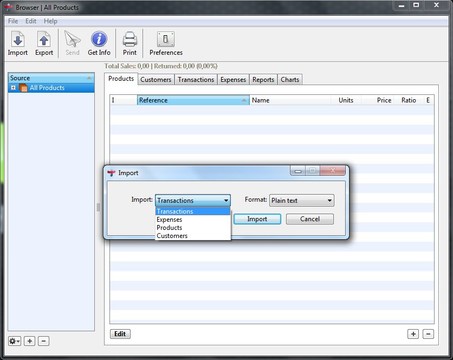This screenshot has height=360, width=453.
Task: Remove a product row with minus button
Action: (x=428, y=334)
